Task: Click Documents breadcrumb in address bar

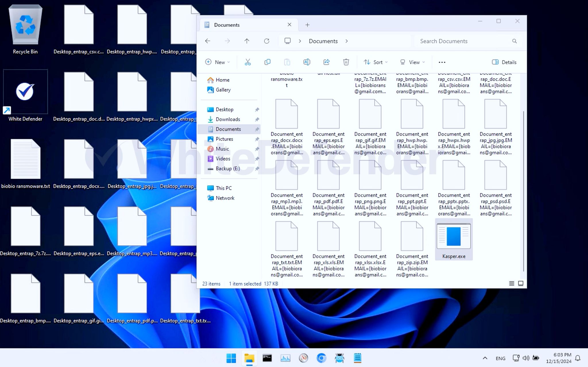Action: pos(323,41)
